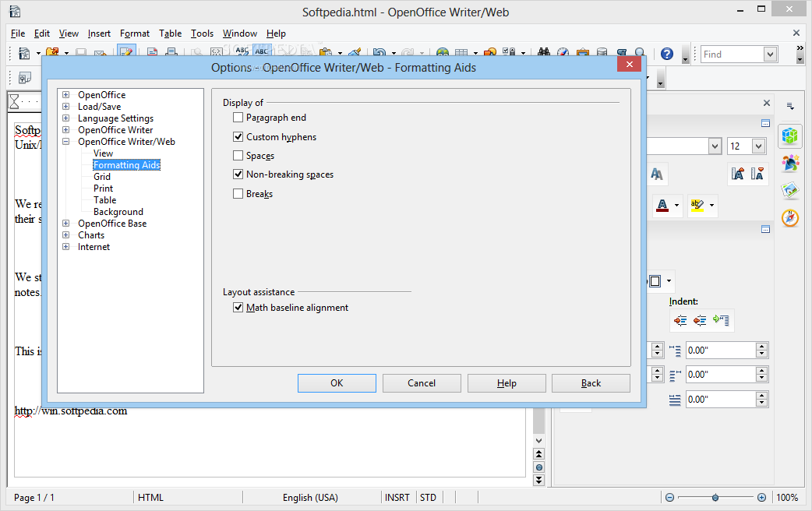The width and height of the screenshot is (812, 511).
Task: Collapse the OpenOffice Writer/Web node
Action: (65, 141)
